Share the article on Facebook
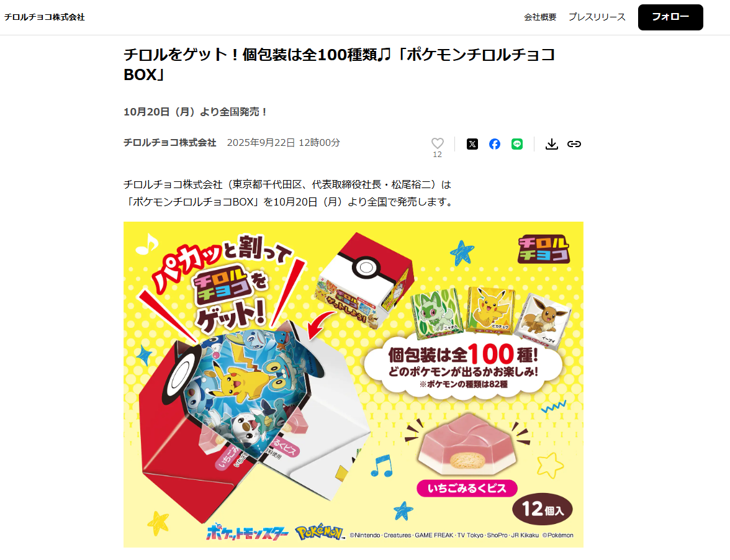This screenshot has height=560, width=730. [x=494, y=144]
